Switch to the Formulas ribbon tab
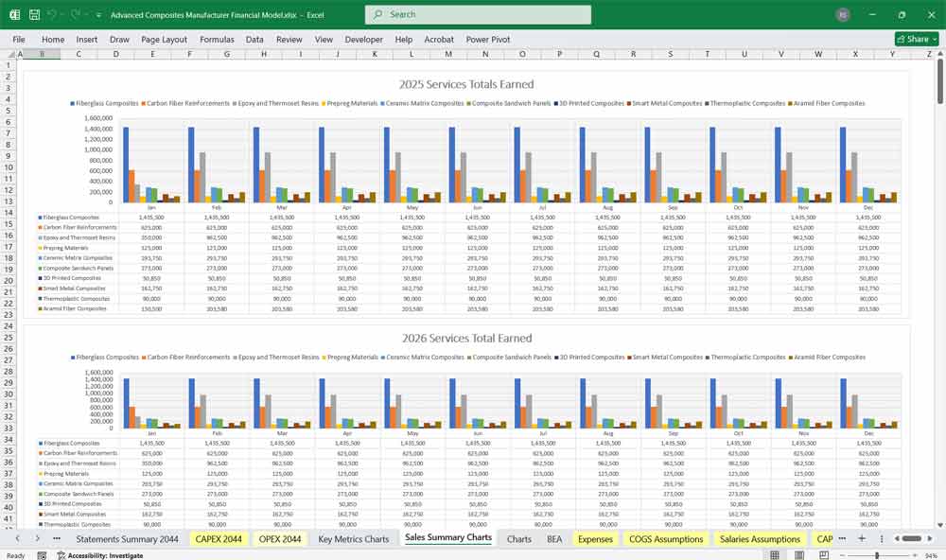Screen dimensions: 946x560 (x=217, y=40)
